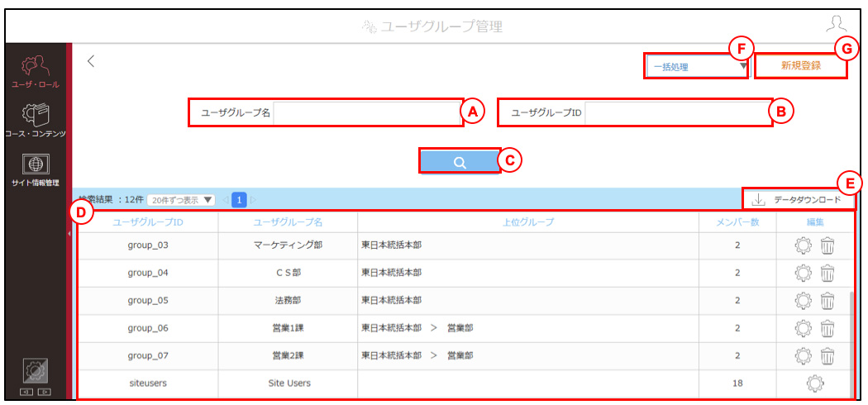This screenshot has width=868, height=405.
Task: Open the ユーザ・ロール sidebar section
Action: pyautogui.click(x=35, y=70)
